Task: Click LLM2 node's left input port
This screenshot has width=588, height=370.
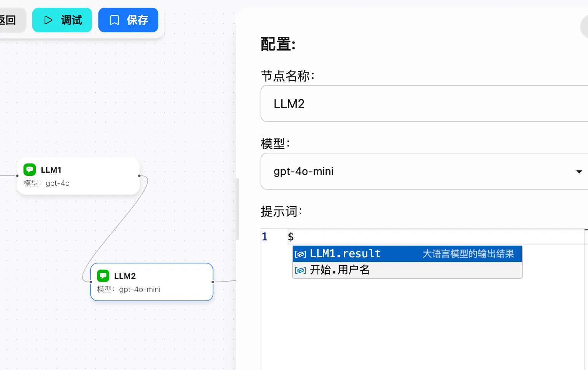Action: click(91, 282)
